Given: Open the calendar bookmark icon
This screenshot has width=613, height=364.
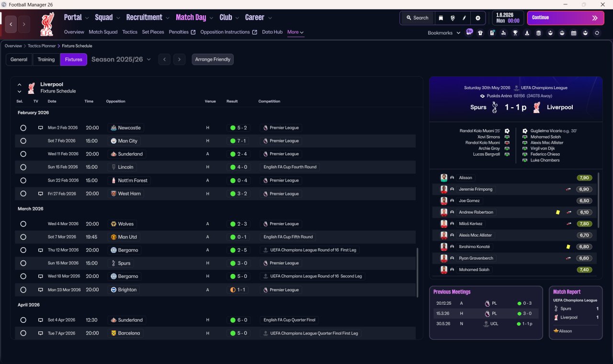Looking at the screenshot, I should point(574,33).
